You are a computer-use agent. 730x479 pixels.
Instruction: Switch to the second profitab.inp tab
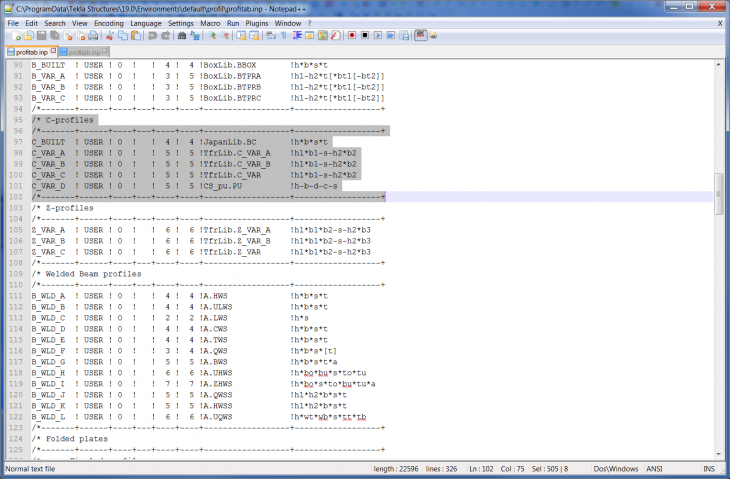(82, 51)
